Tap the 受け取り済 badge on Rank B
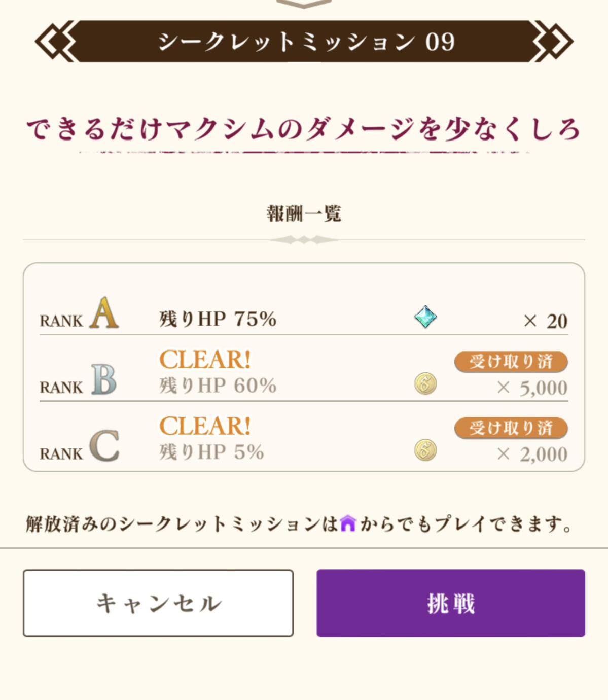This screenshot has height=700, width=608. 511,362
